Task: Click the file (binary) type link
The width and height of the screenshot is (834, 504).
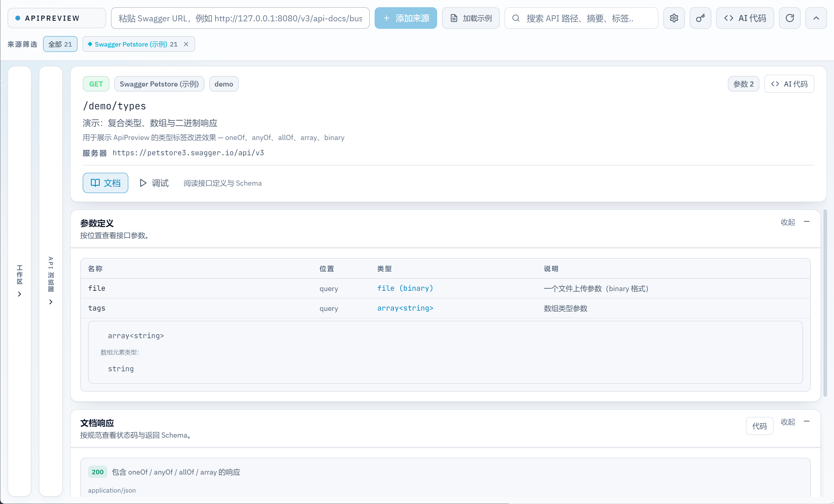Action: click(405, 288)
